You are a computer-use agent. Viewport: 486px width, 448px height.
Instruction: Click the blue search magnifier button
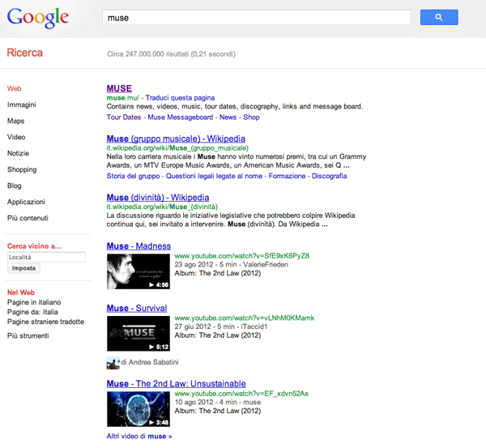pyautogui.click(x=439, y=17)
